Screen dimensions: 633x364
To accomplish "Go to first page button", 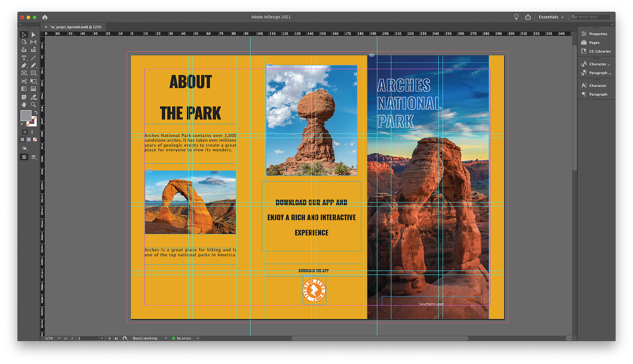I will click(66, 338).
